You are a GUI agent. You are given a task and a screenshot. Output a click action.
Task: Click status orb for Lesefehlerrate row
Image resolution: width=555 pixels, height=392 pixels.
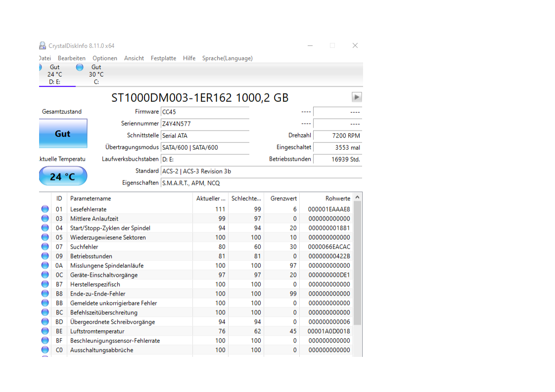pyautogui.click(x=45, y=209)
